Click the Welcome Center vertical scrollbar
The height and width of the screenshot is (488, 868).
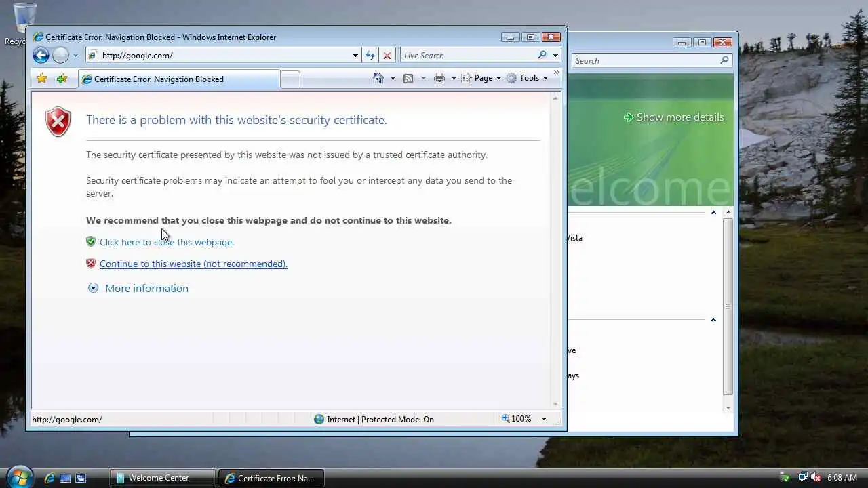[x=728, y=306]
